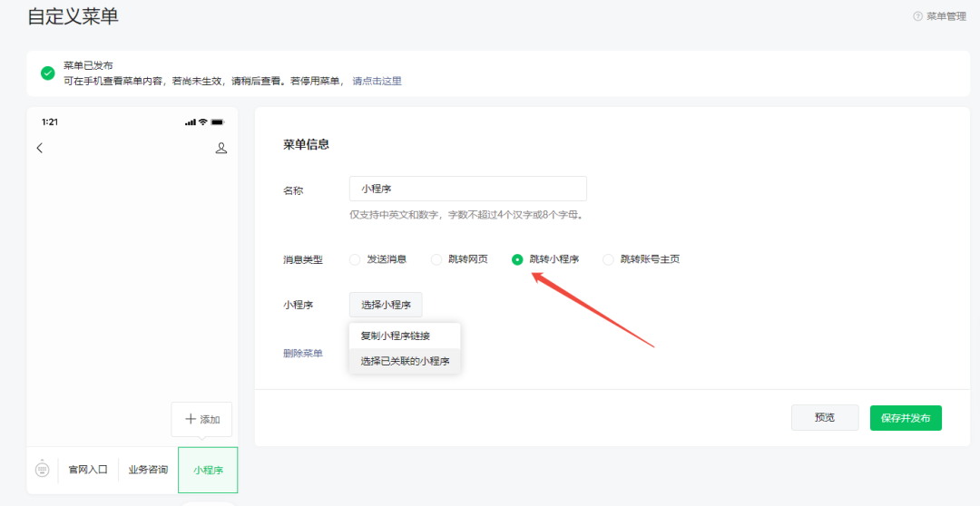Click the help icon beside 菜单管理
The width and height of the screenshot is (980, 506).
pyautogui.click(x=917, y=16)
